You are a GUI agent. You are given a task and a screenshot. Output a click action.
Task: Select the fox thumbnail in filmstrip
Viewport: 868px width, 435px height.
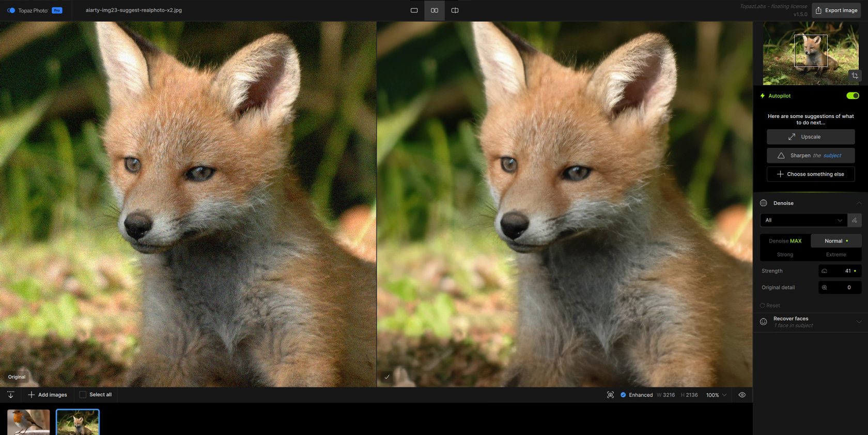coord(78,422)
